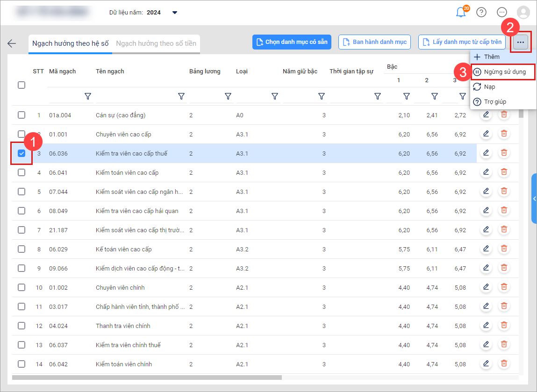Edit the Thanh tra viên chính row

486,326
